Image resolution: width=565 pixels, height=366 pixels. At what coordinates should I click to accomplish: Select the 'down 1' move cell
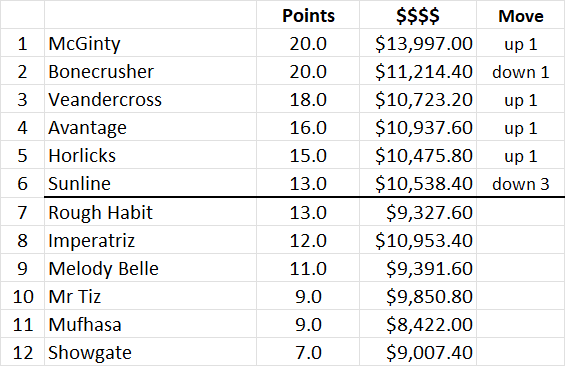coord(521,71)
